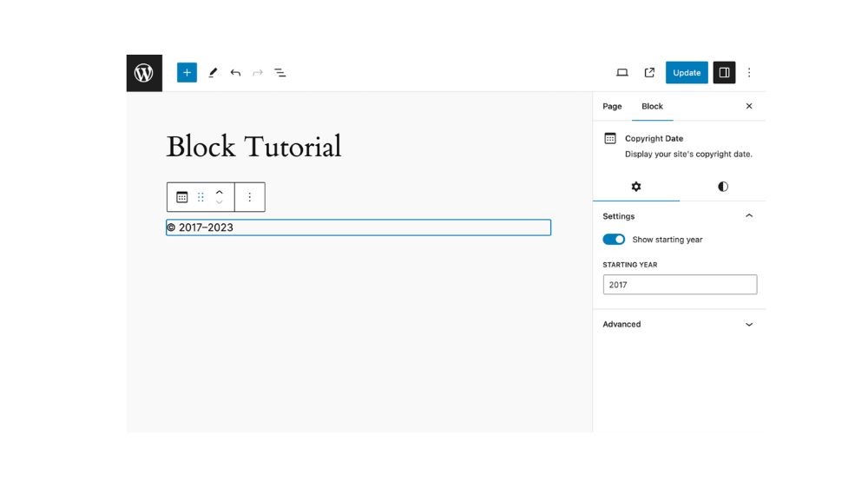Switch to the Page tab
The width and height of the screenshot is (868, 488).
point(612,106)
